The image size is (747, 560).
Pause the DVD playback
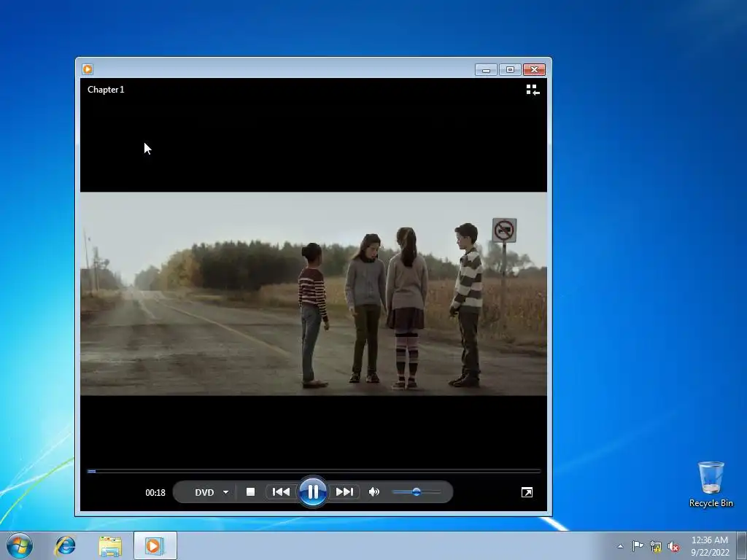click(312, 492)
